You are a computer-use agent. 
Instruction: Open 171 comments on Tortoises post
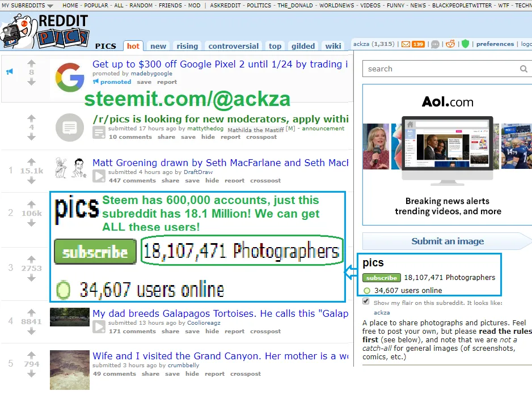(132, 332)
